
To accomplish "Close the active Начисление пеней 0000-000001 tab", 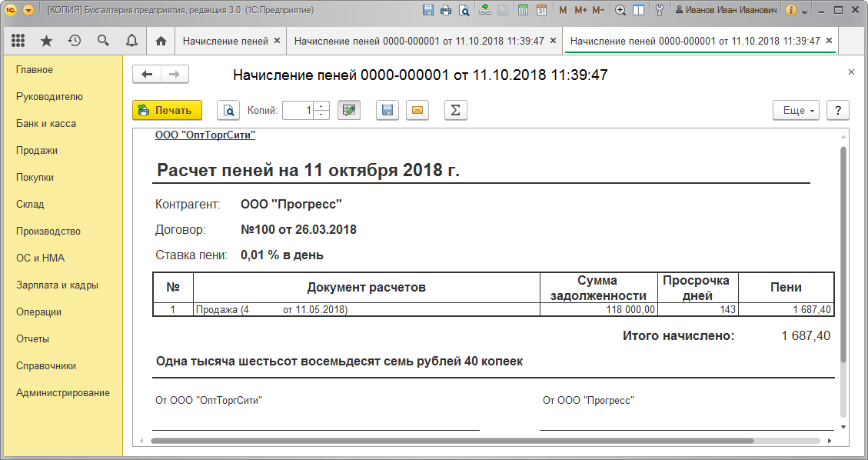I will tap(829, 41).
